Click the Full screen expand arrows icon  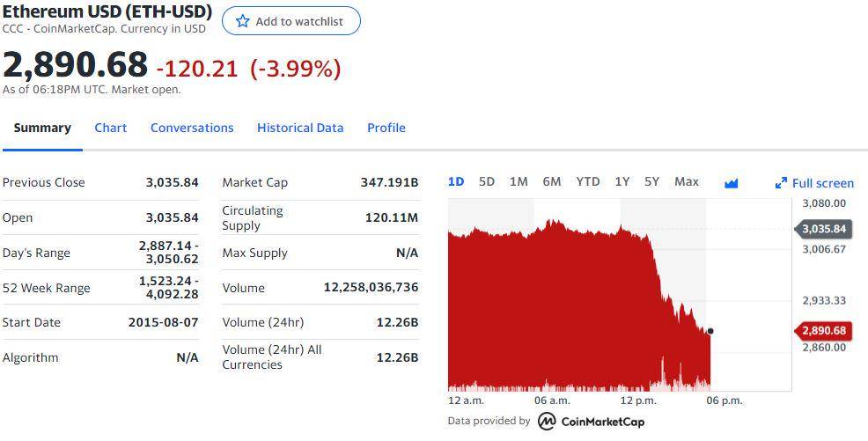[781, 183]
